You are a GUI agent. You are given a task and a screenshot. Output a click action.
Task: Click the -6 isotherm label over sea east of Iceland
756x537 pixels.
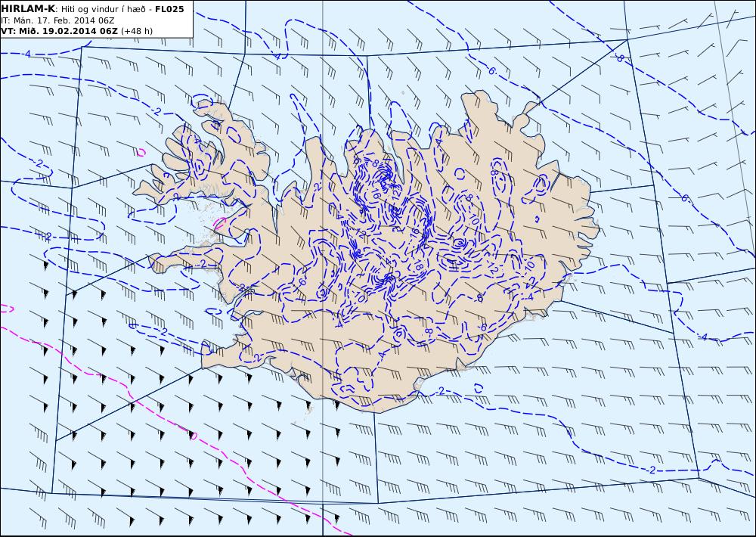point(684,198)
